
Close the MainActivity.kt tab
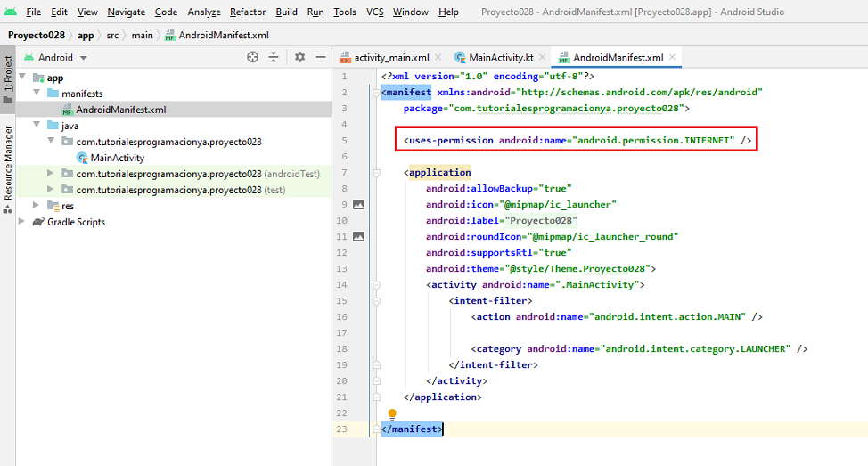point(542,57)
